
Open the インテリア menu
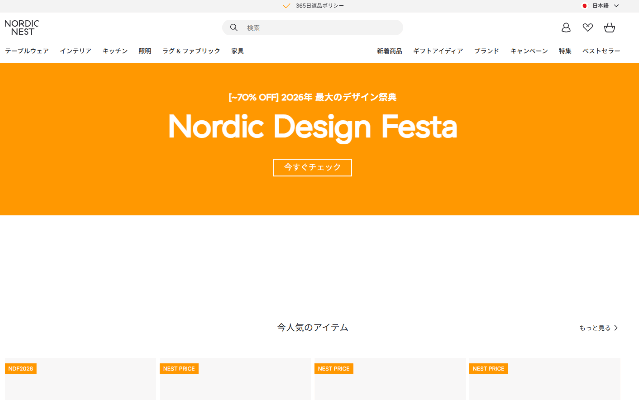pyautogui.click(x=76, y=51)
